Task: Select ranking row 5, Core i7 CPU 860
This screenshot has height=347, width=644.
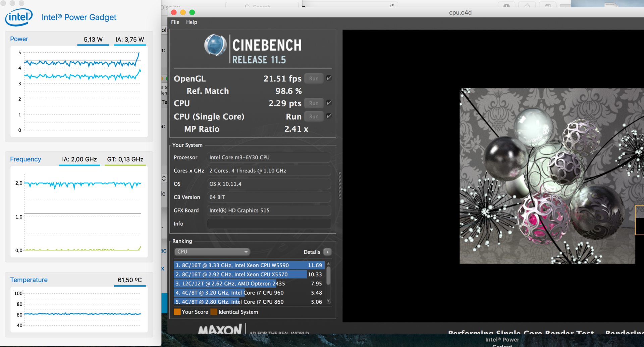Action: tap(249, 302)
